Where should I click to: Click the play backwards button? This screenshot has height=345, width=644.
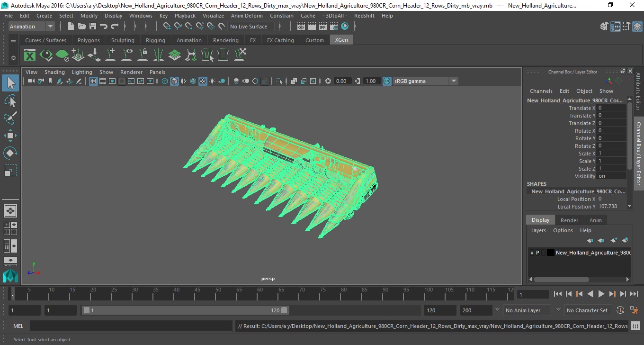[x=590, y=294]
